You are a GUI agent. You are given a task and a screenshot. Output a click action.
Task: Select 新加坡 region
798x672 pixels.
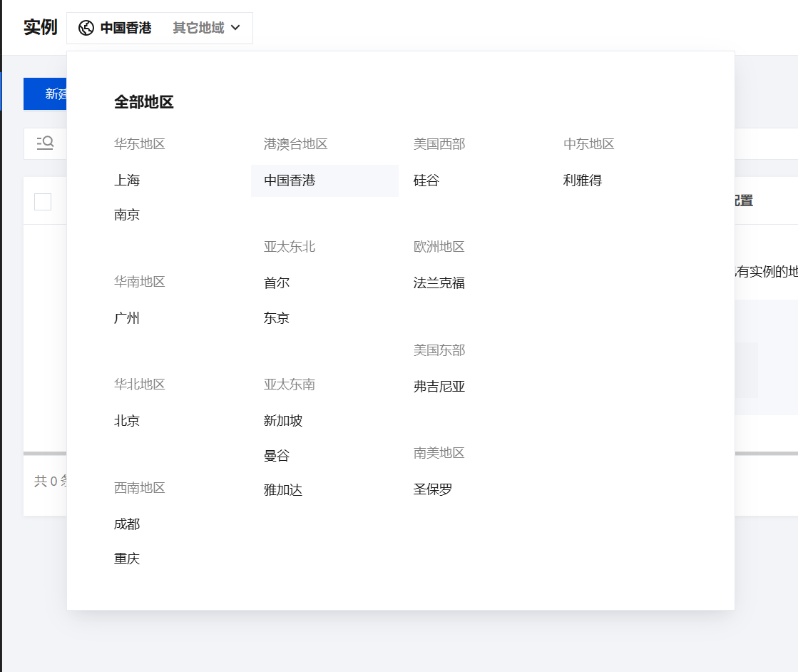point(283,421)
